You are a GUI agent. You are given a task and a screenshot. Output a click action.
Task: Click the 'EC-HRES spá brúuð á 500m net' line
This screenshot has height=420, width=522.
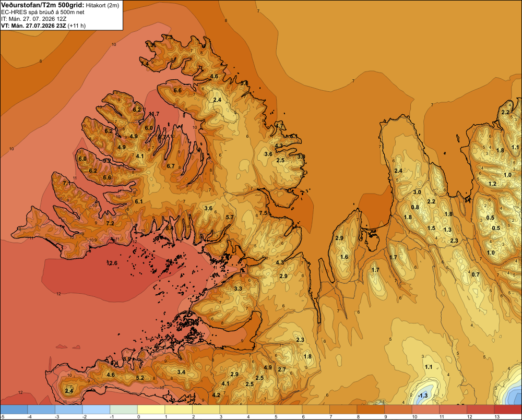tap(43, 12)
